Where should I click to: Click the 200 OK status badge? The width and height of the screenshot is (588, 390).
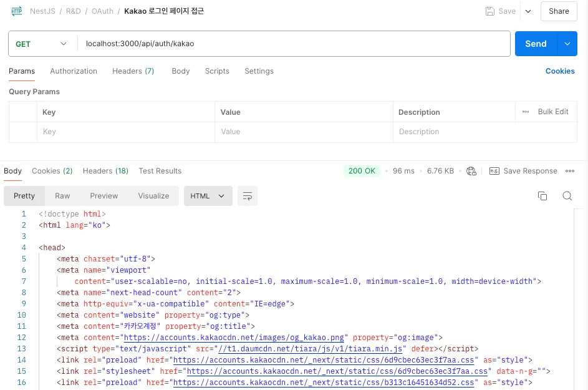362,171
